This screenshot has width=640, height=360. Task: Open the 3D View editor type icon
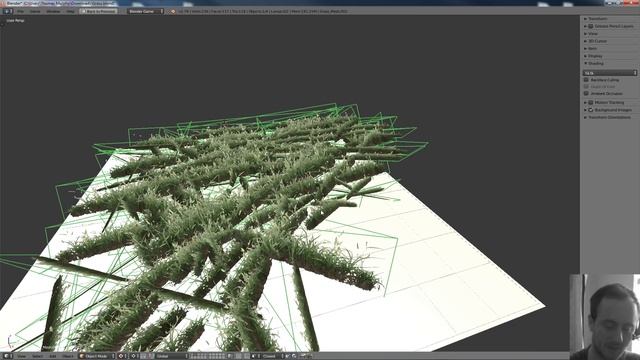[x=7, y=356]
